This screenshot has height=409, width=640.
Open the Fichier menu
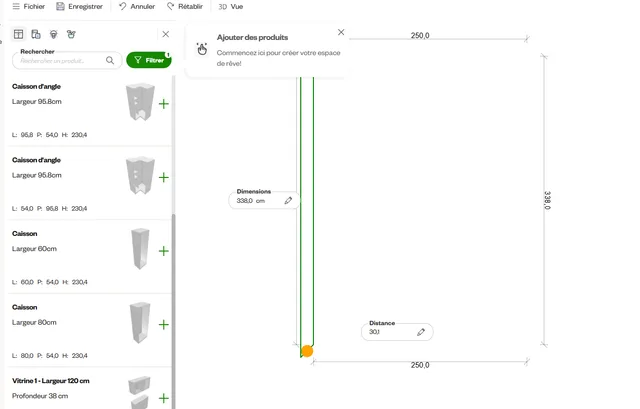tap(29, 7)
